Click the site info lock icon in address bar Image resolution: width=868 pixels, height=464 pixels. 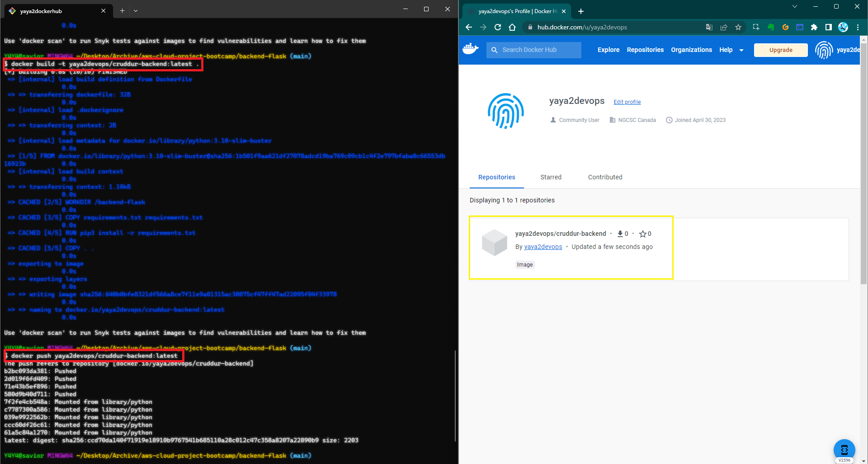coord(530,27)
